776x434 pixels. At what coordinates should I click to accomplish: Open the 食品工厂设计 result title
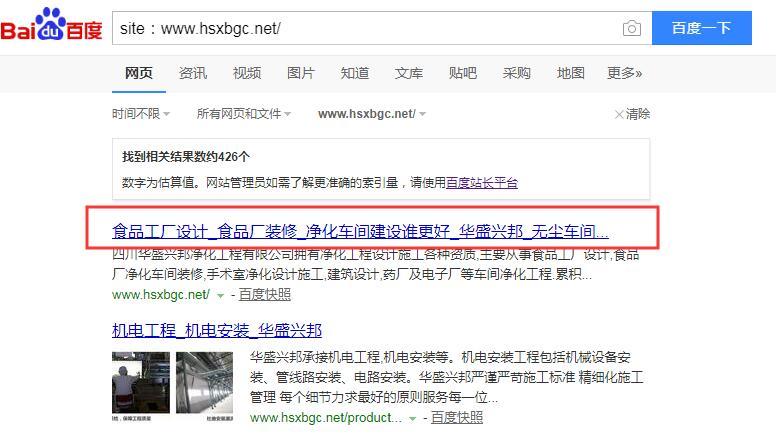coord(360,231)
